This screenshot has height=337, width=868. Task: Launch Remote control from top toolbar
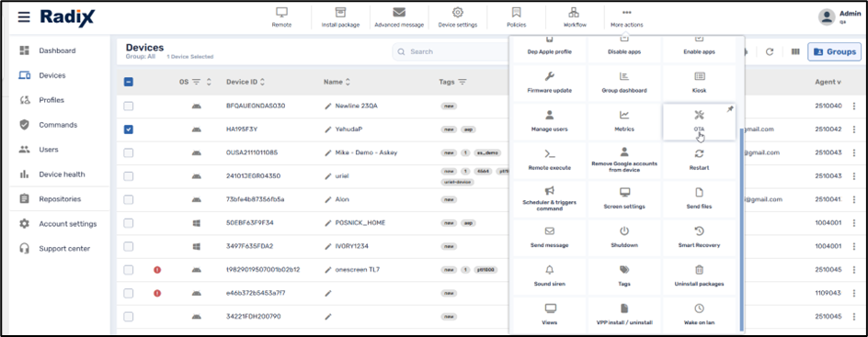point(281,17)
